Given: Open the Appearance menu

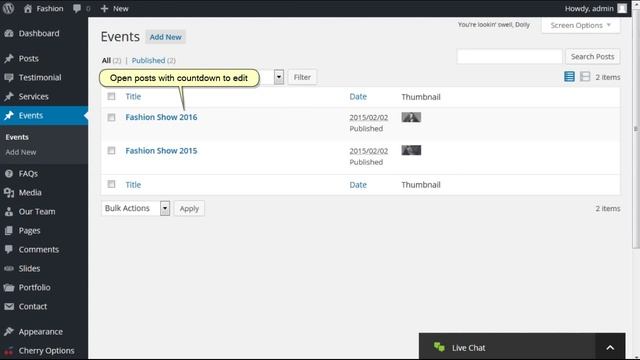Looking at the screenshot, I should click(44, 332).
